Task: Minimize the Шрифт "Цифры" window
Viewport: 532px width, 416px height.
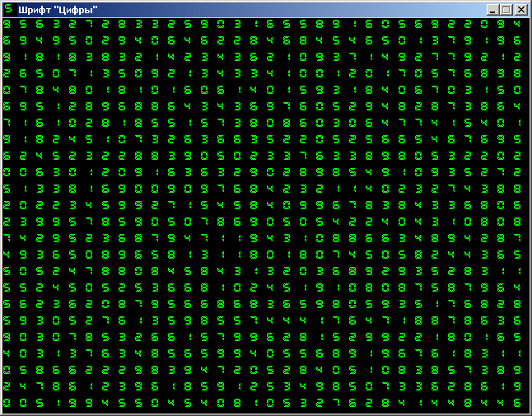Action: (x=492, y=10)
